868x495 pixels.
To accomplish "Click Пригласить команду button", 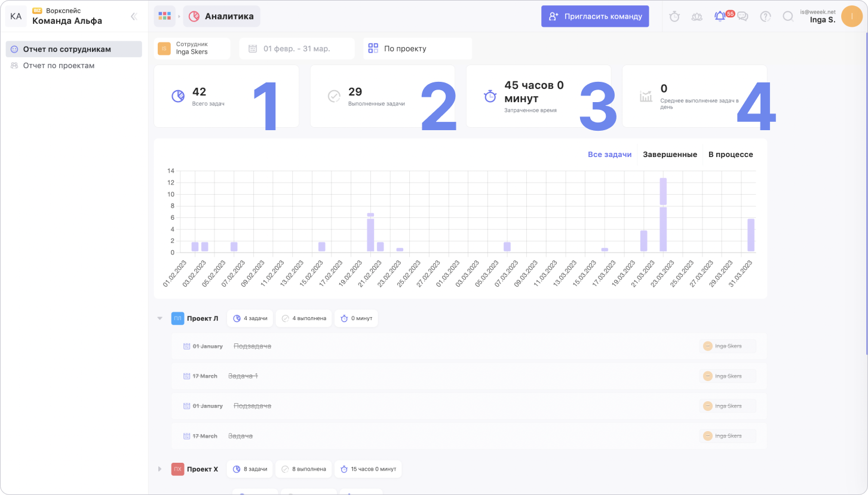I will point(595,17).
